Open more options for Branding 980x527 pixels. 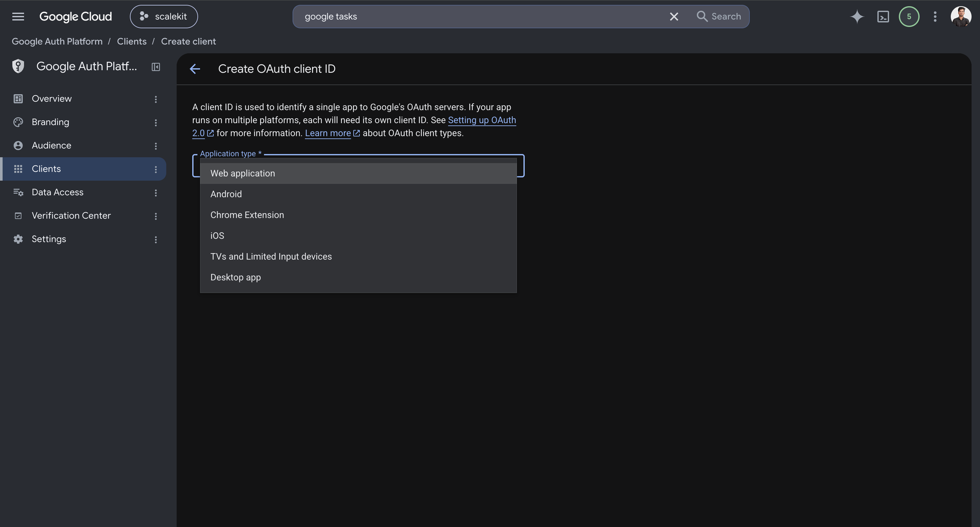tap(156, 123)
